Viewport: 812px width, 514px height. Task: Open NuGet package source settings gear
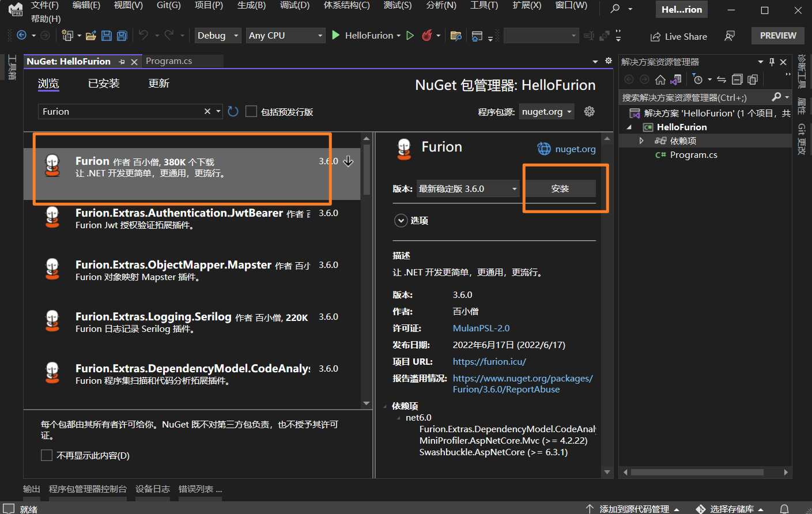[589, 111]
